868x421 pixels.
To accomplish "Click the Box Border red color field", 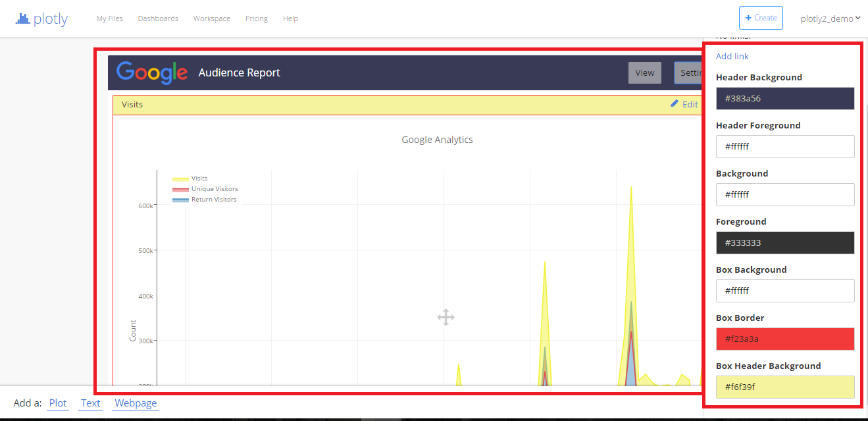I will [x=785, y=339].
